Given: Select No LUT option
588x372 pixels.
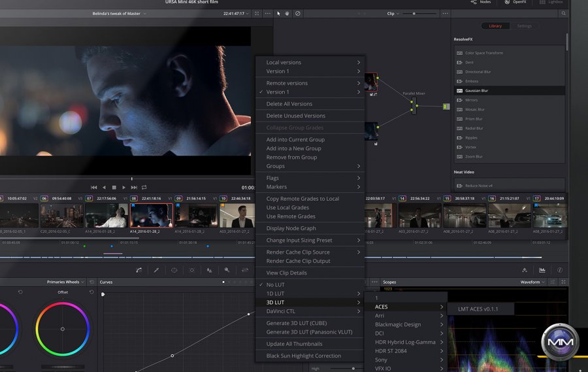Looking at the screenshot, I should pos(310,284).
